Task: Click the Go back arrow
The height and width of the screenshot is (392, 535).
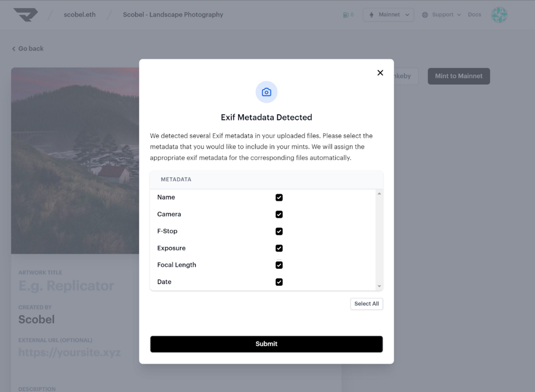Action: (14, 49)
